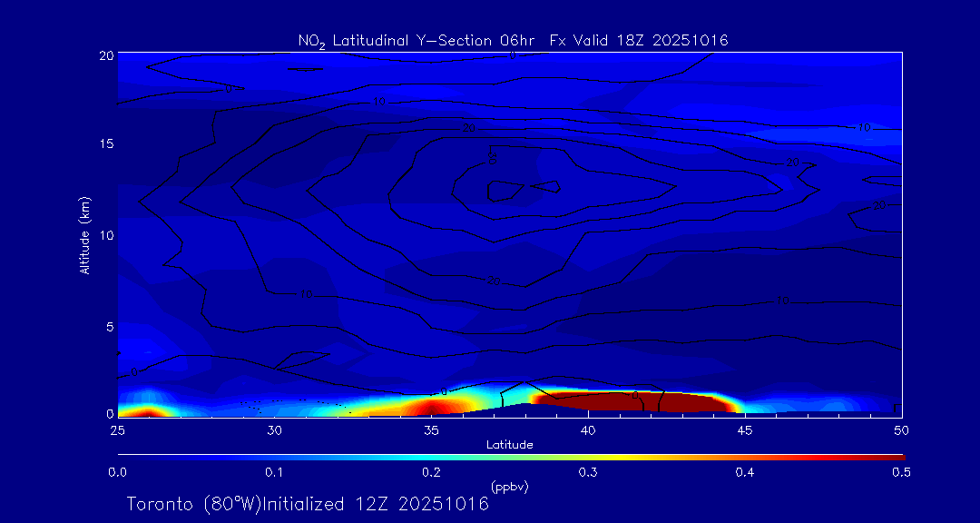Click the 5 km altitude tick label
The width and height of the screenshot is (980, 523).
(107, 326)
